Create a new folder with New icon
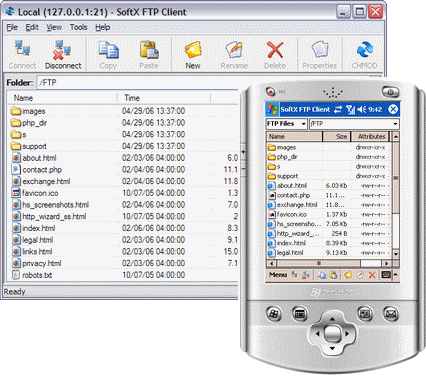Screen dimensions: 426x376 coord(193,54)
